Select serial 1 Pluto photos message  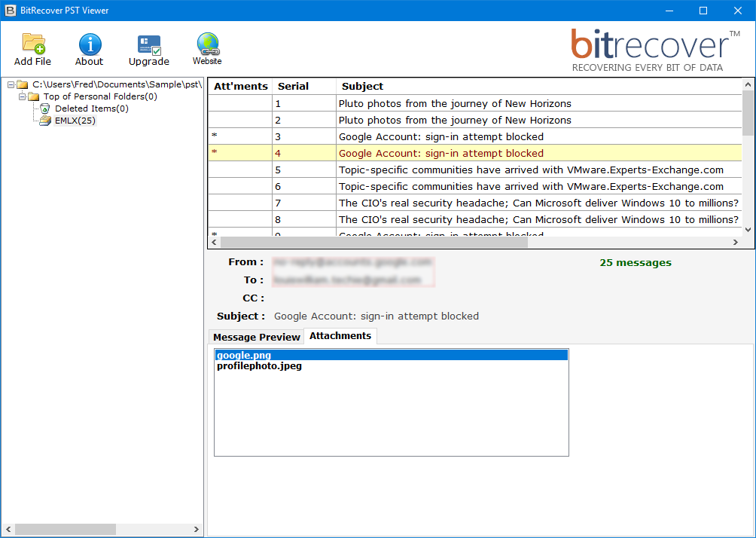(475, 103)
